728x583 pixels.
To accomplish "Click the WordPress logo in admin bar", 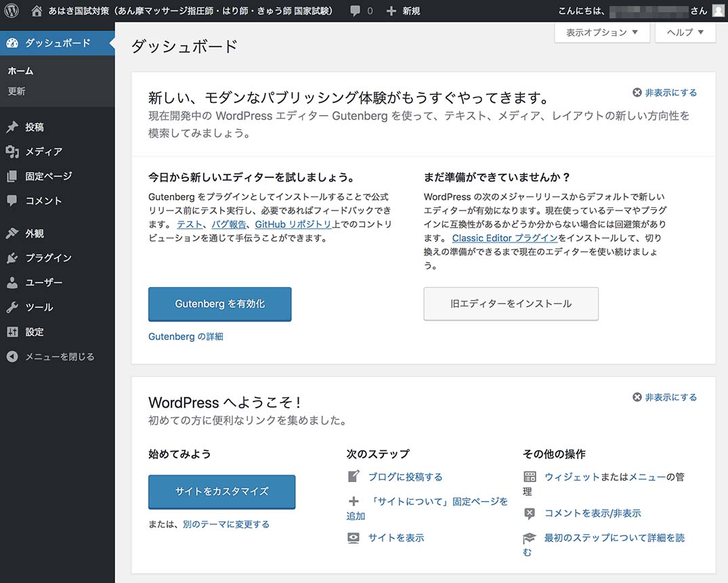I will pos(12,11).
